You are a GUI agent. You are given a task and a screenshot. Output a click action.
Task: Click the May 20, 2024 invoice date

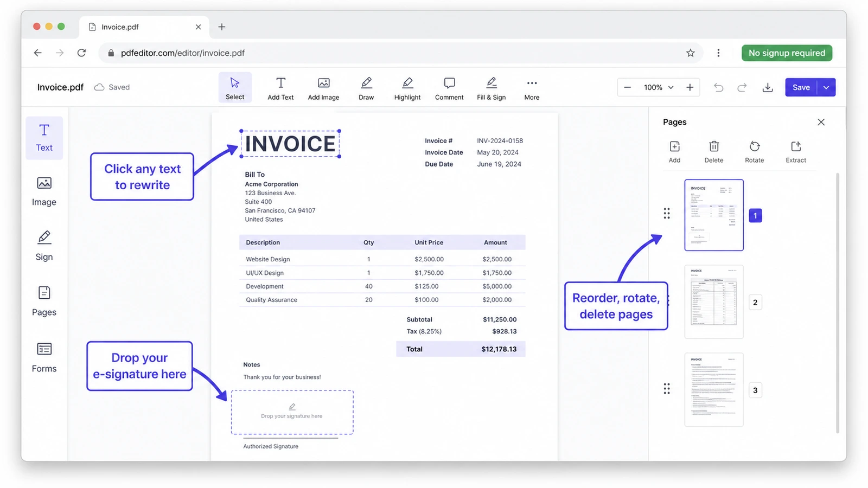tap(497, 152)
